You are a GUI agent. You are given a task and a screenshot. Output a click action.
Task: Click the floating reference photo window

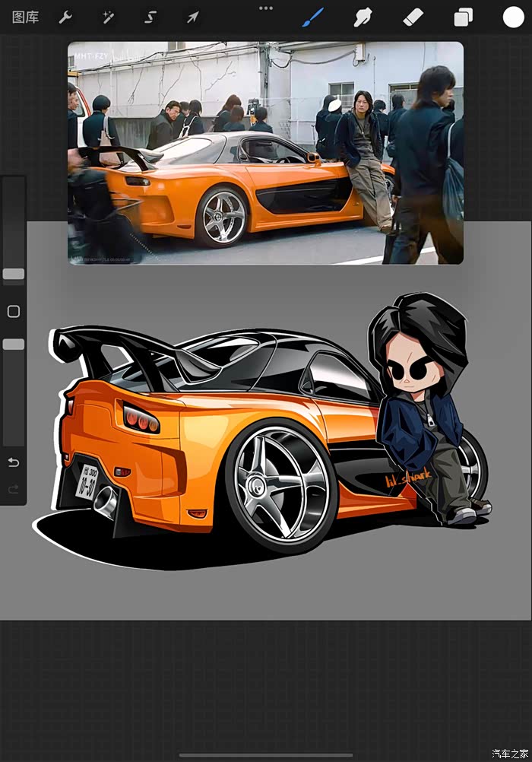(265, 153)
